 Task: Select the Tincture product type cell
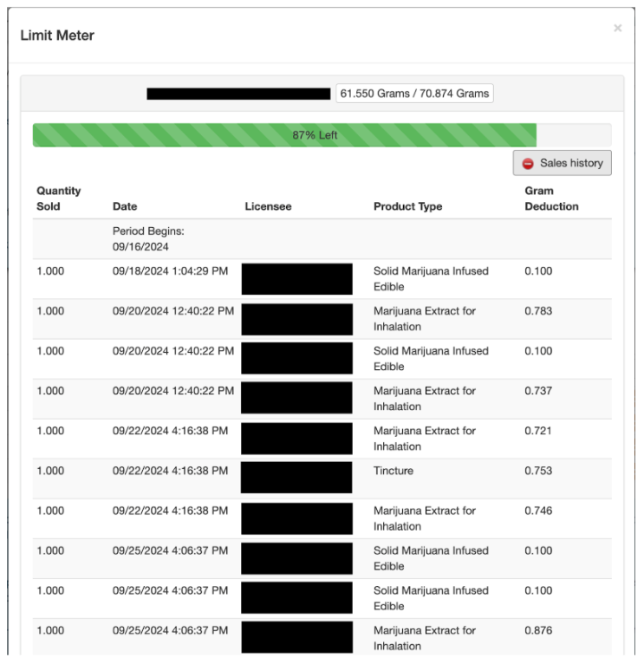point(394,471)
